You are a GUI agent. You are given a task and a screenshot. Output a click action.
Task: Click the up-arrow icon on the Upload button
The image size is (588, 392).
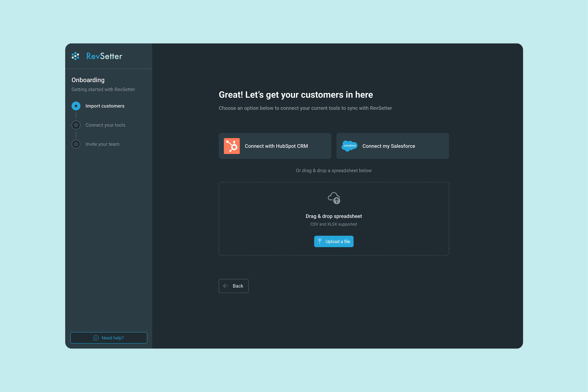point(320,241)
